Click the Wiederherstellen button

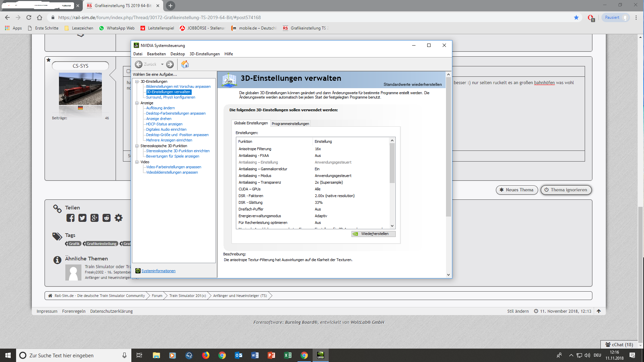click(374, 234)
